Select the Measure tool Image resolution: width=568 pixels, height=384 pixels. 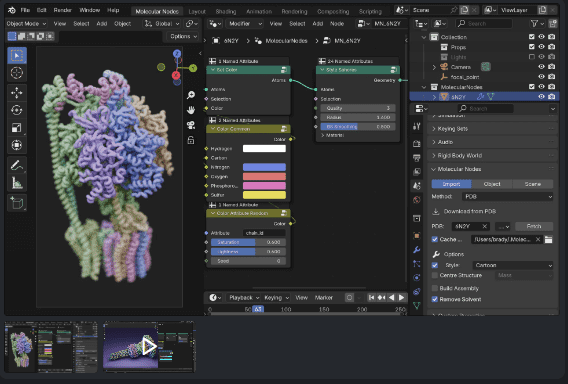17,183
